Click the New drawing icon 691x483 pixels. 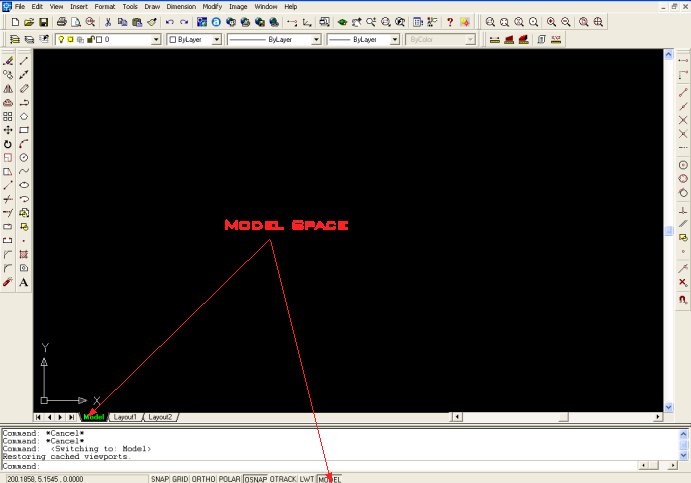click(15, 22)
